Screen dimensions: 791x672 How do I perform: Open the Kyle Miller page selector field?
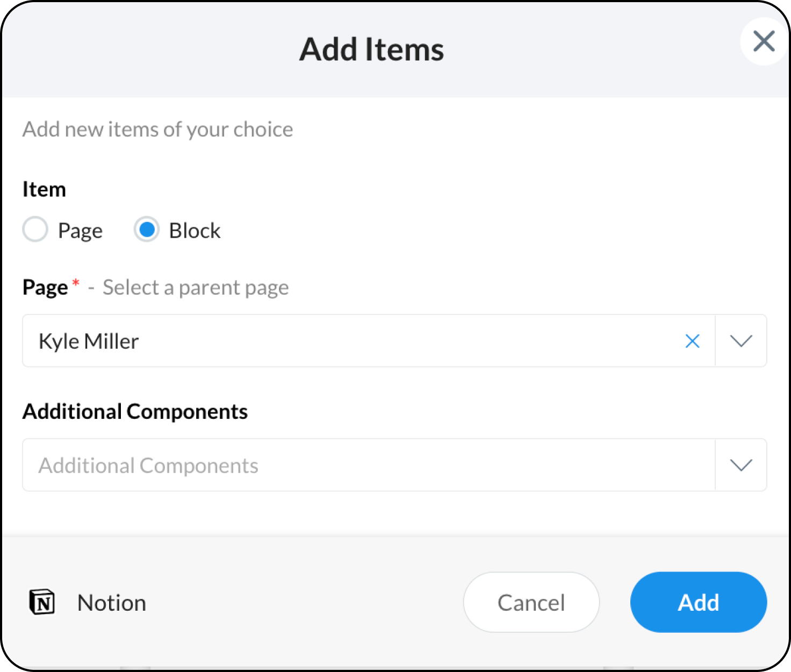349,341
